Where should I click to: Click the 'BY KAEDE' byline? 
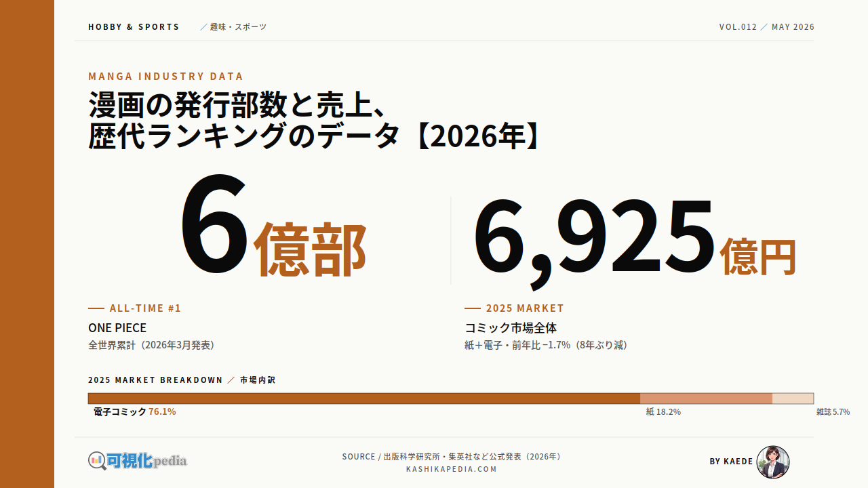coord(731,462)
